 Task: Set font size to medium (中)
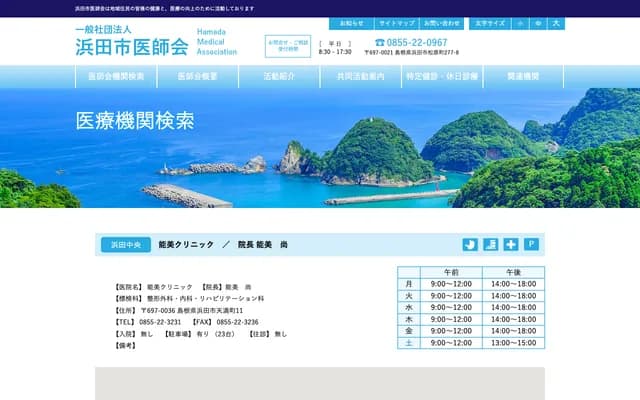[538, 22]
